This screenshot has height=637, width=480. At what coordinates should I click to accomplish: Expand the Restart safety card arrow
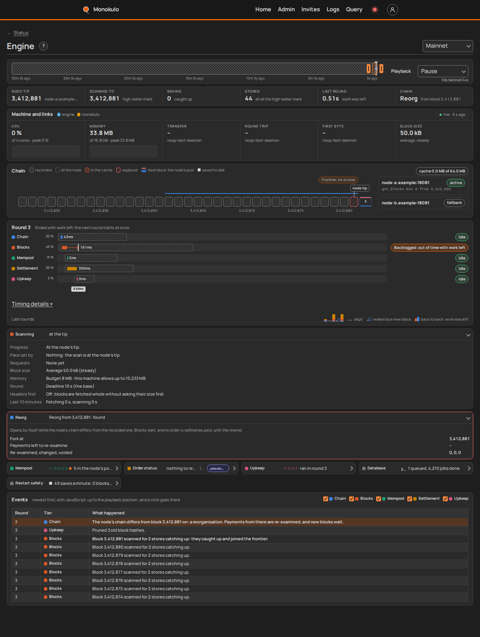point(117,483)
